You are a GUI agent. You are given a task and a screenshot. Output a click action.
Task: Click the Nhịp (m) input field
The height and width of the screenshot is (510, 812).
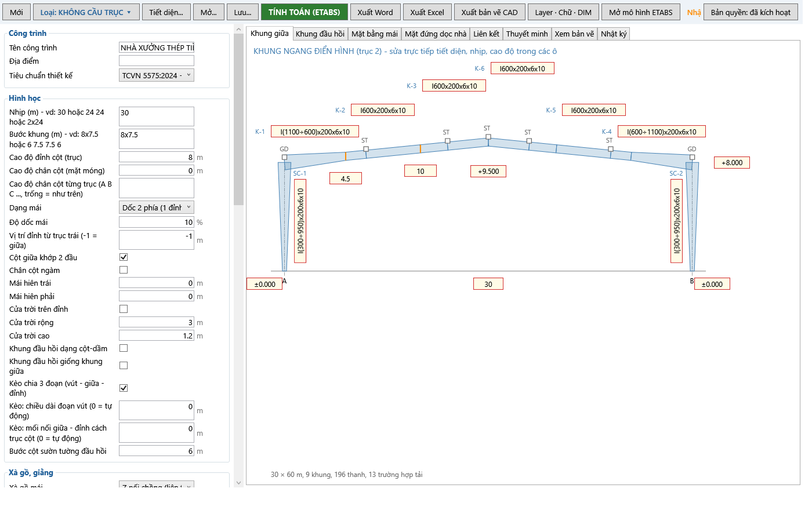[x=157, y=116]
